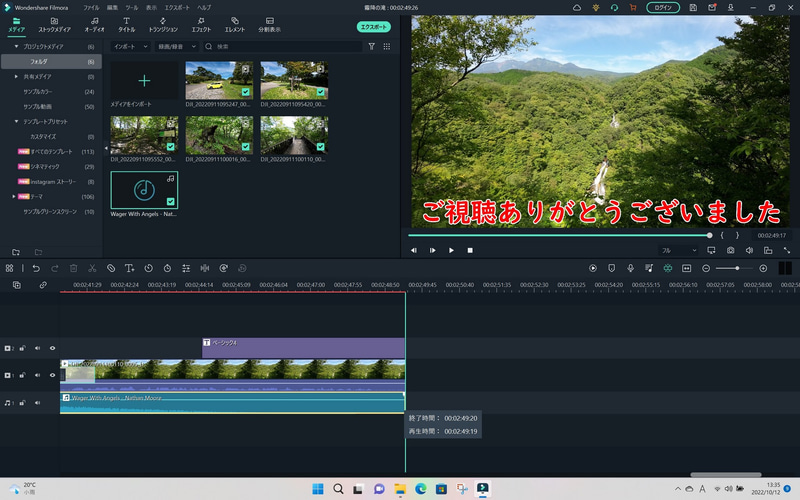Click the stopwatch duration icon
This screenshot has height=500, width=800.
click(x=167, y=268)
